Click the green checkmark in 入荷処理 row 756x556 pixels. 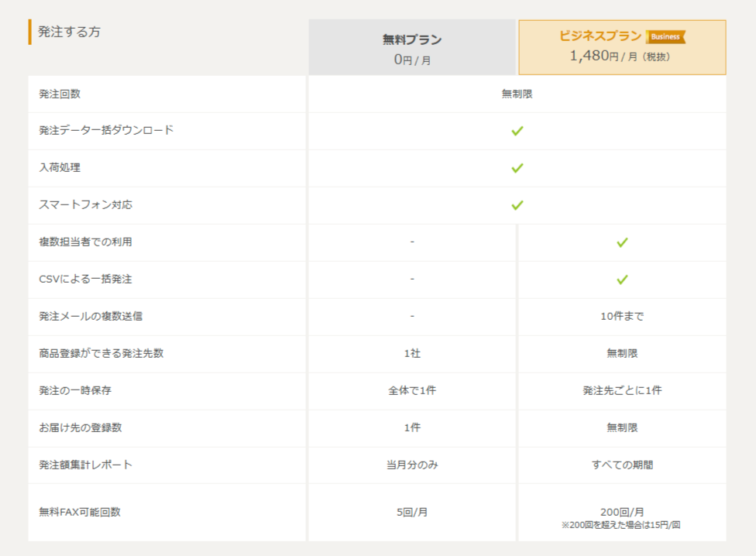pos(517,168)
